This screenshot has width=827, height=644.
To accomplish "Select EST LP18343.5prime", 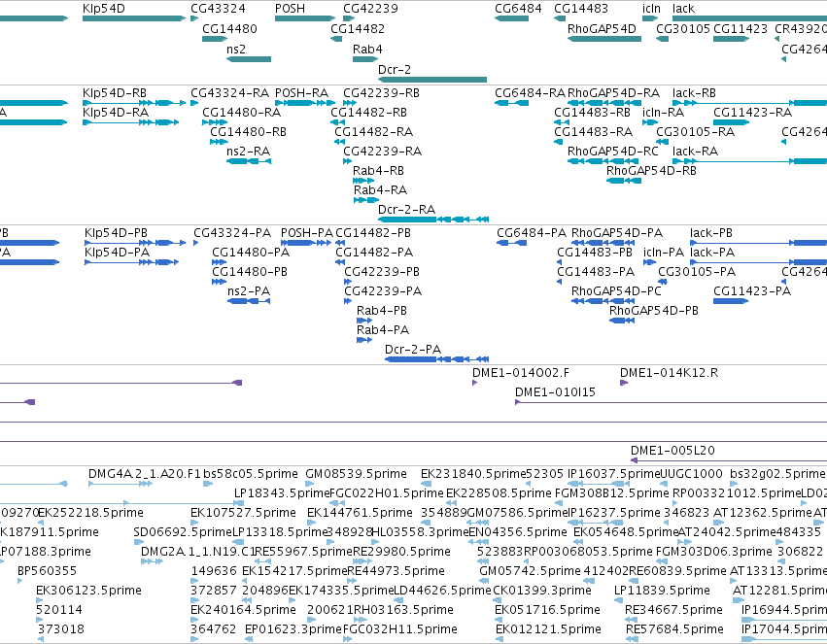I will (x=282, y=493).
